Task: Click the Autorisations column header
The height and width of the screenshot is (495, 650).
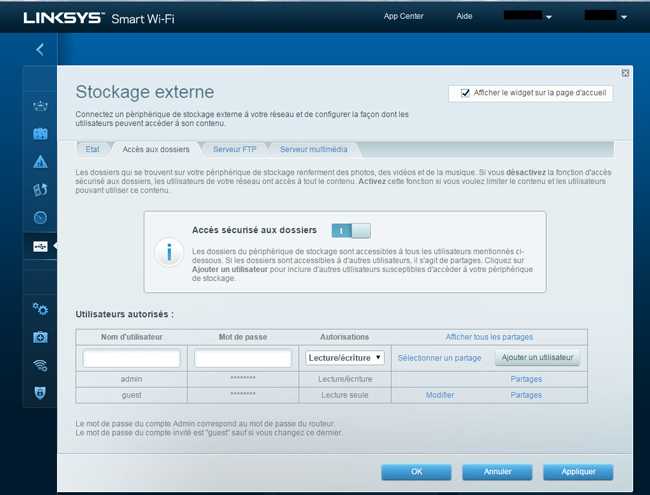Action: click(344, 337)
